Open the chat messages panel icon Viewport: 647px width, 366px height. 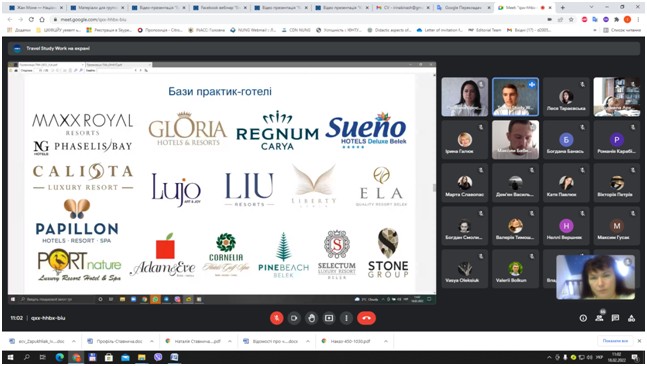[x=615, y=318]
